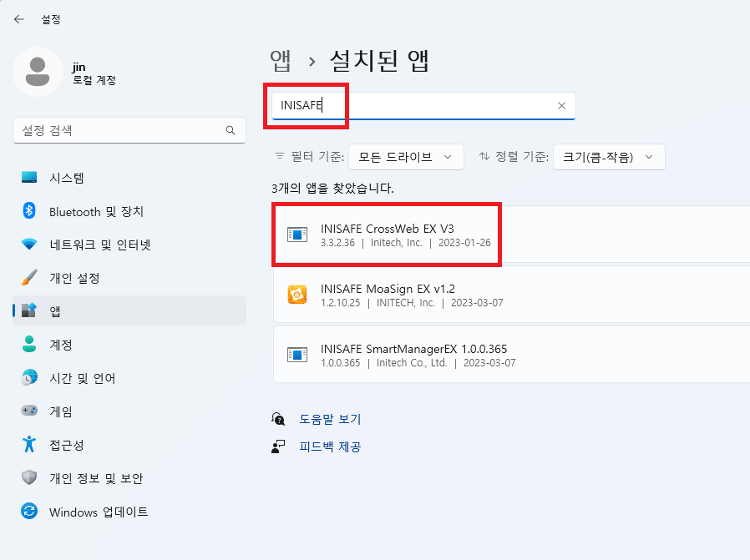The width and height of the screenshot is (750, 560).
Task: Open the 모든 드라이브 filter dropdown
Action: (406, 157)
